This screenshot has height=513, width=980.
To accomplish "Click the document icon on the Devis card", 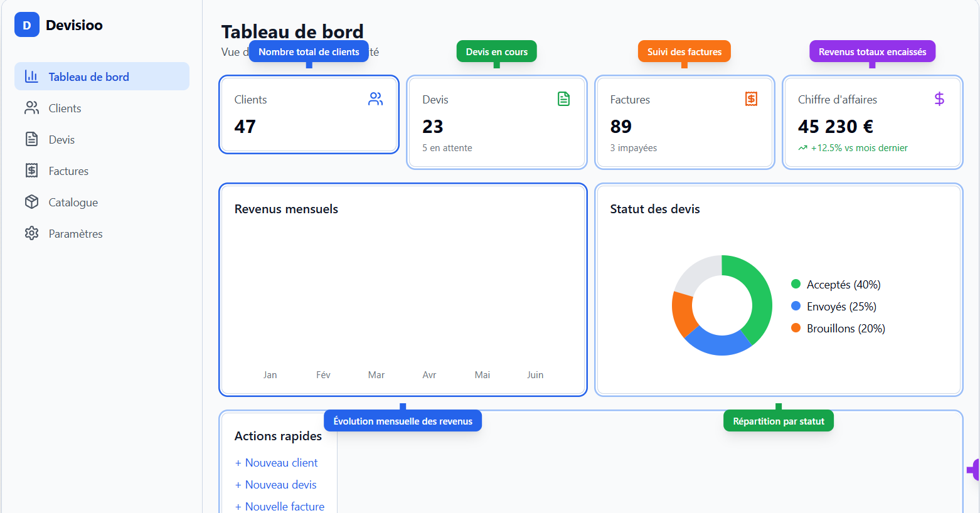I will pyautogui.click(x=563, y=98).
